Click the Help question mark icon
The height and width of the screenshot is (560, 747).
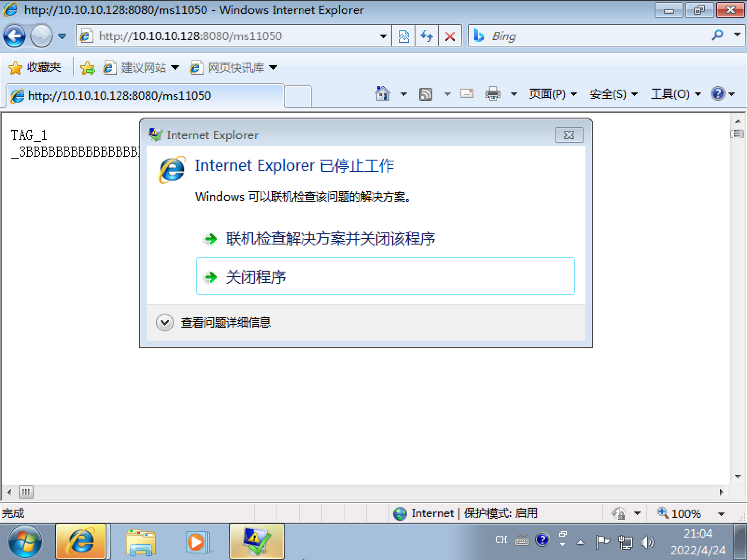click(x=718, y=93)
